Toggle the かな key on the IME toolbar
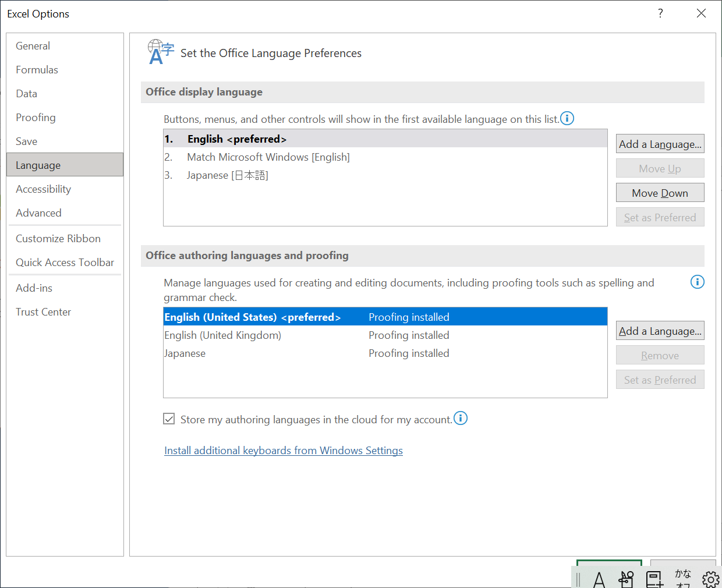The width and height of the screenshot is (722, 588). coord(683,578)
